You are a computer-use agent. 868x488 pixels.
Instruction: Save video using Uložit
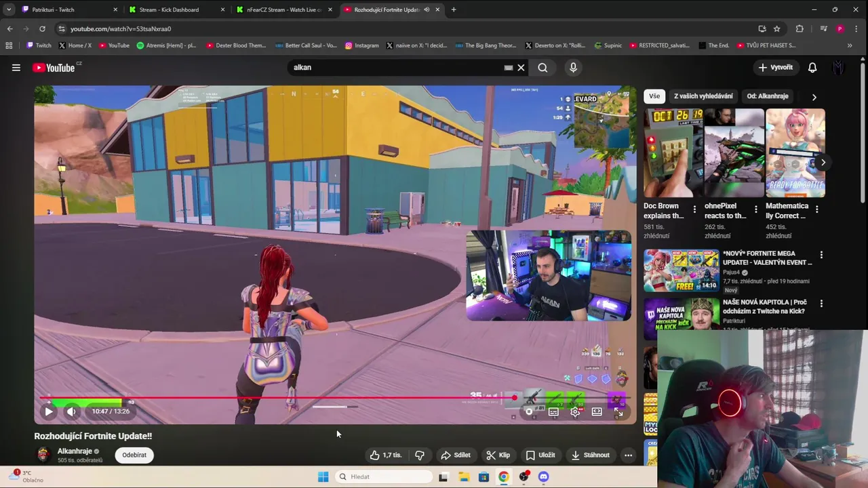point(540,455)
